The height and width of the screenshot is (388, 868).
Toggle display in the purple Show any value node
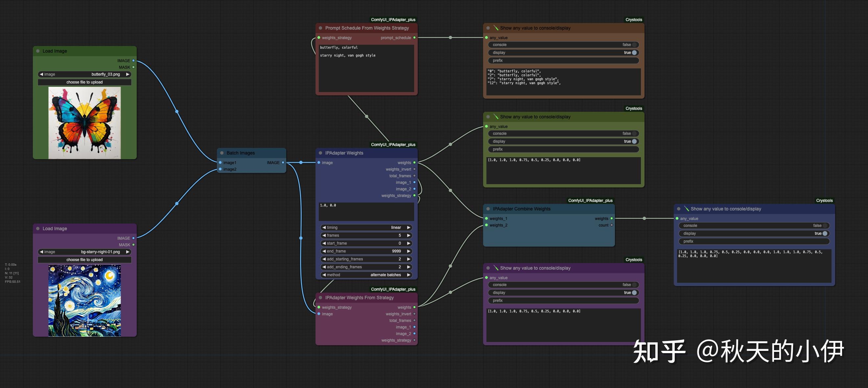point(563,293)
